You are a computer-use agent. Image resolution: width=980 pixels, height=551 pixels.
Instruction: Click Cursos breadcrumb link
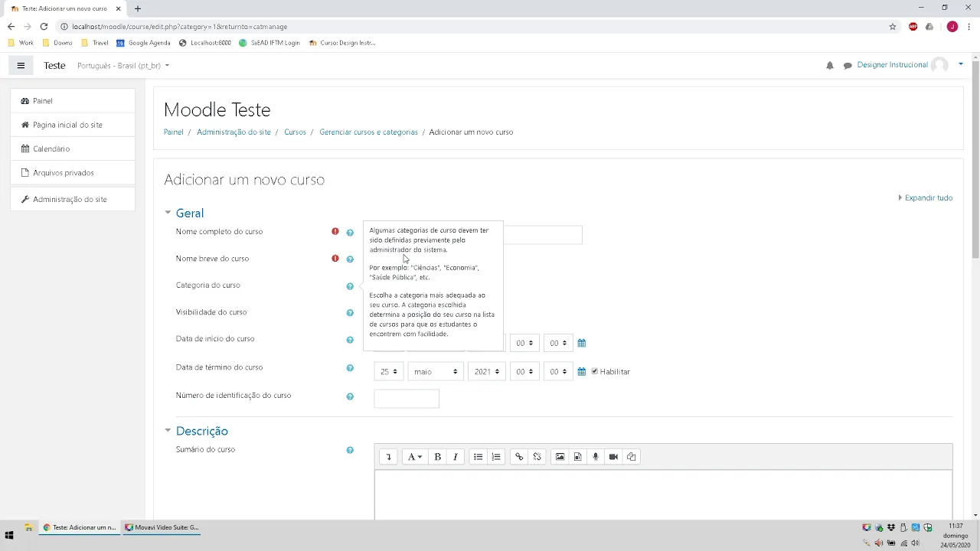295,132
